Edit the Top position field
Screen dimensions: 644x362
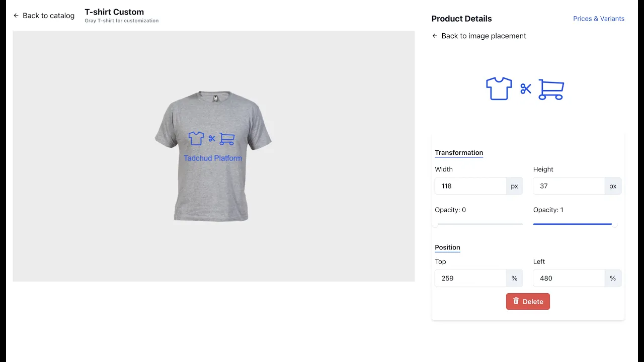click(470, 278)
